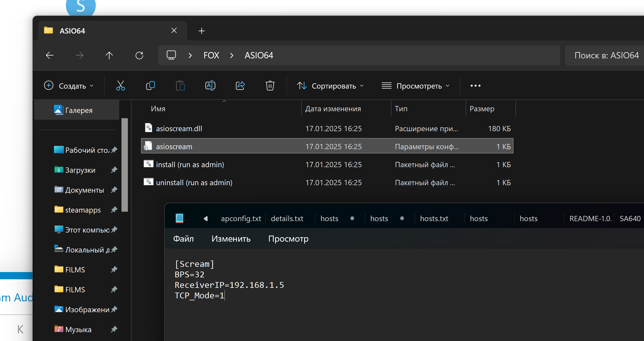Open Локальный диск in the sidebar
The width and height of the screenshot is (644, 341).
pos(82,250)
